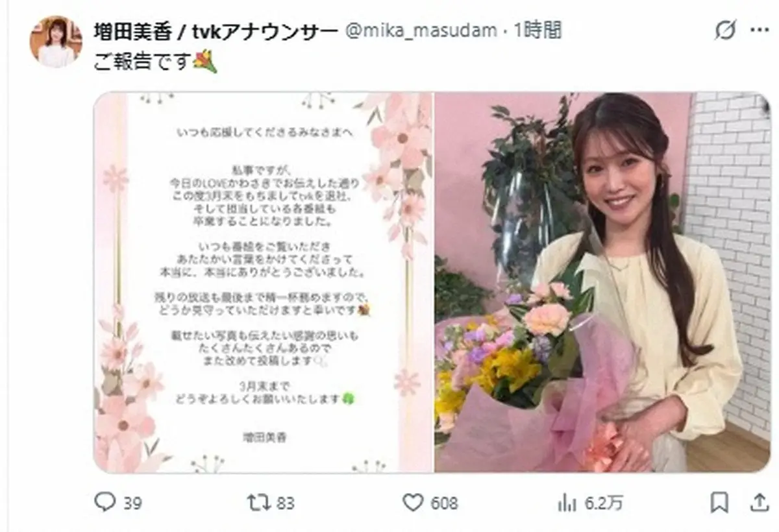Click the Grok slashed circle icon
779x532 pixels.
[x=725, y=30]
